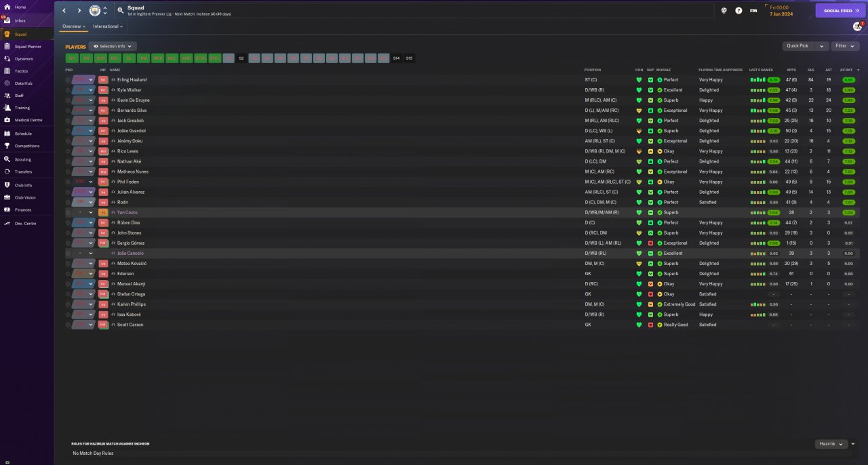Open the Scouting sidebar icon
The image size is (868, 465).
(7, 159)
